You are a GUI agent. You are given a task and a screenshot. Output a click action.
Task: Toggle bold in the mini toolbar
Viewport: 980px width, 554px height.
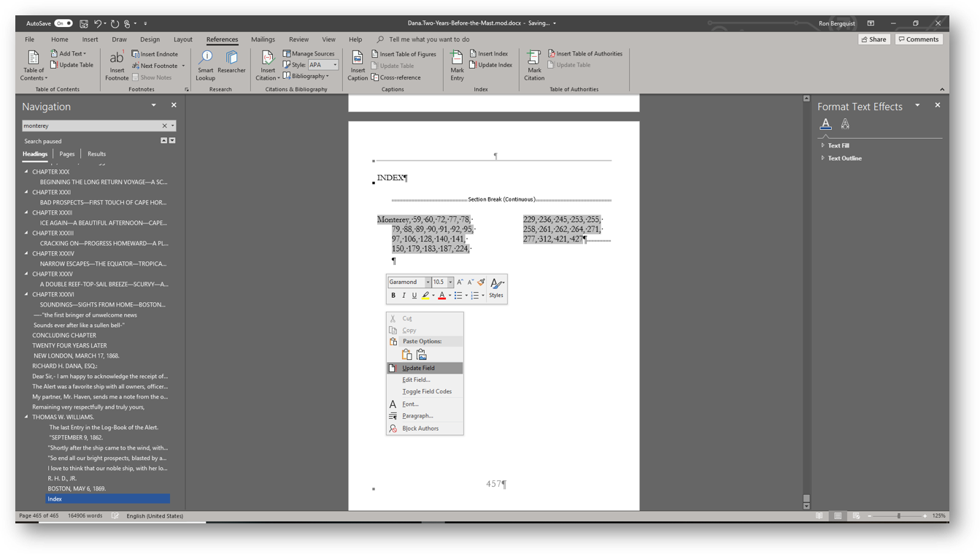(393, 296)
